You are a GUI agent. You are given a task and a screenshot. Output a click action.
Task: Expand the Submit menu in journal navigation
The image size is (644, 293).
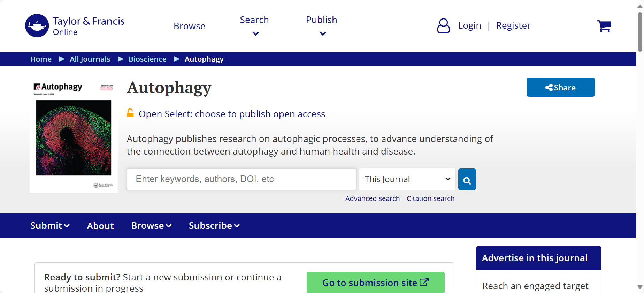pos(50,226)
